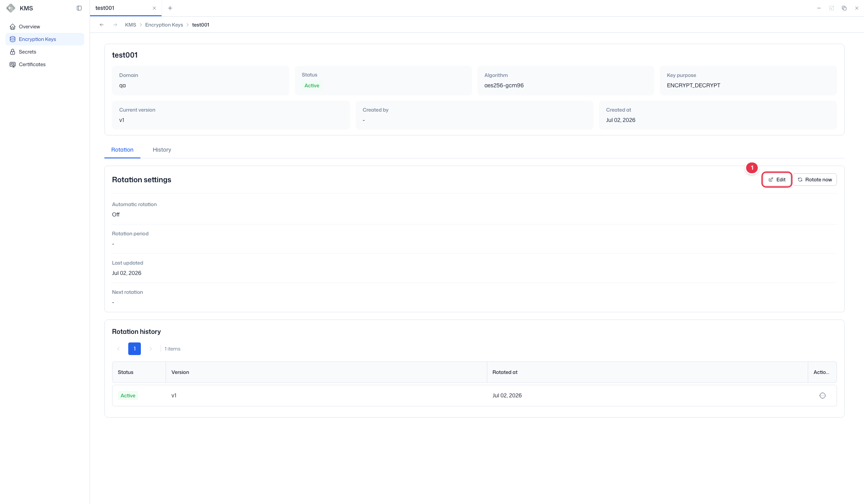Click the aes256-gcm96 algorithm value
The height and width of the screenshot is (504, 864).
click(504, 85)
